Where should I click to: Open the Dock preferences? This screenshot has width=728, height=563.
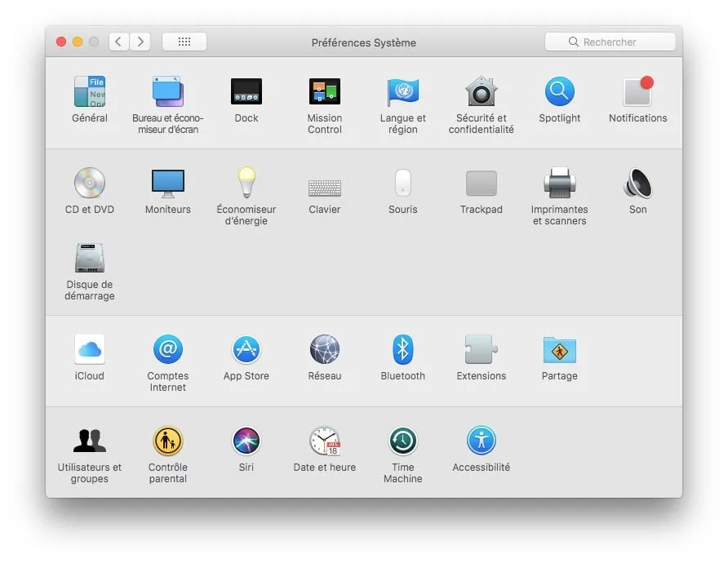(246, 91)
